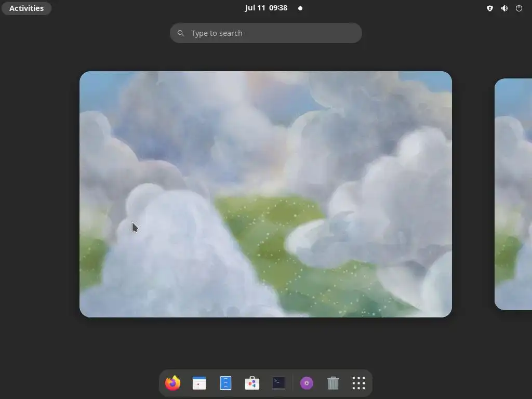Click the Activities button

[26, 8]
